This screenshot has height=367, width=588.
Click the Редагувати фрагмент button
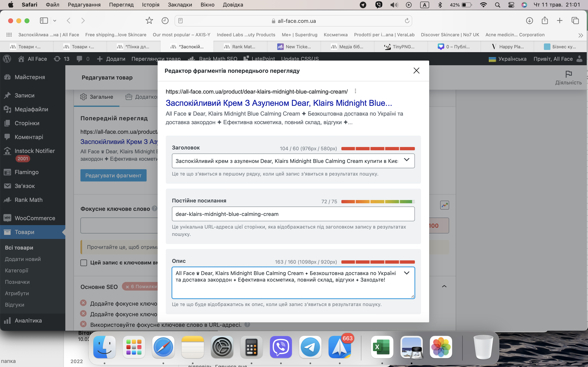(x=113, y=175)
